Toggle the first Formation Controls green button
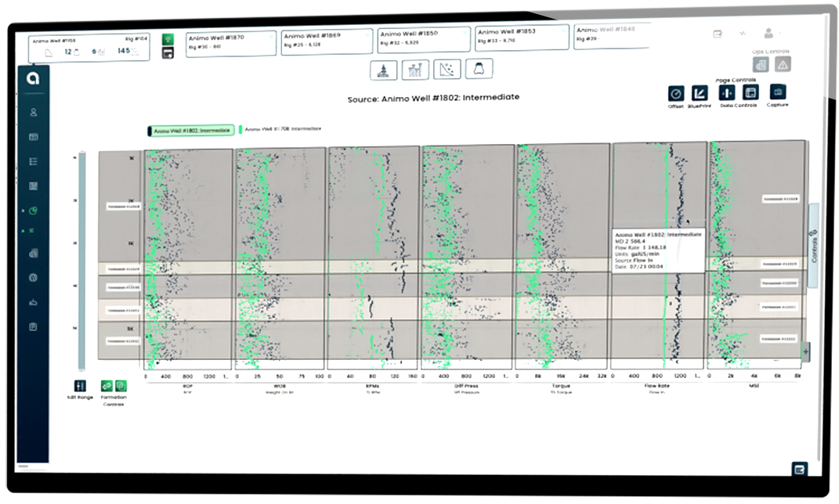The image size is (839, 504). point(107,385)
